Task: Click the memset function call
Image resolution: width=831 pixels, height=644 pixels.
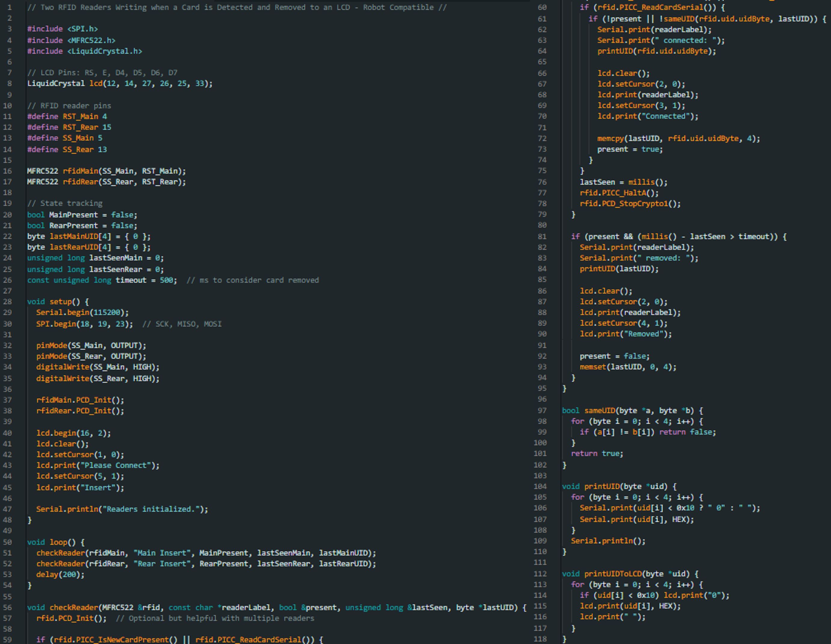Action: click(x=592, y=367)
